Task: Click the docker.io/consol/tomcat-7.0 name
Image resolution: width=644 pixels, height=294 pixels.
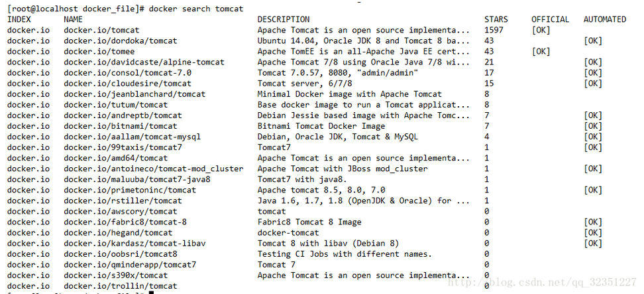Action: (x=127, y=73)
